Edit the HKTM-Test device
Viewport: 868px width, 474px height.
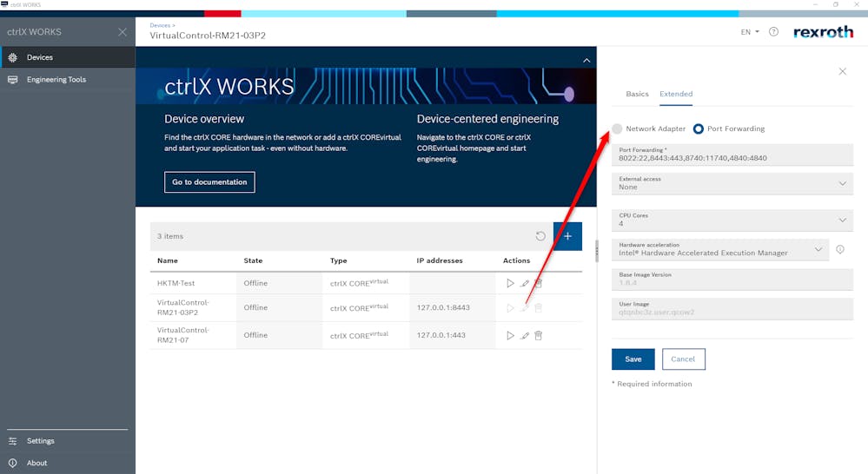coord(524,283)
